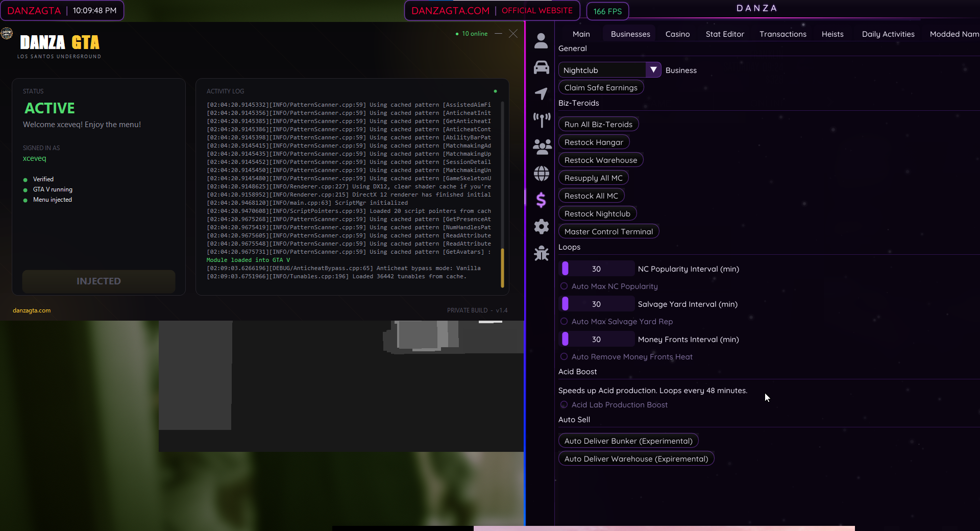This screenshot has width=980, height=531.
Task: Switch to the Heists tab
Action: point(832,34)
